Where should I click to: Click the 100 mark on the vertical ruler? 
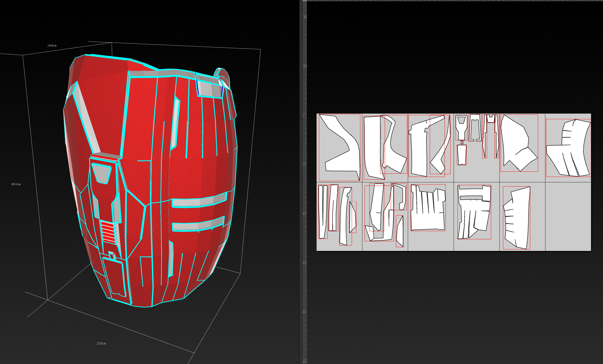(x=305, y=362)
